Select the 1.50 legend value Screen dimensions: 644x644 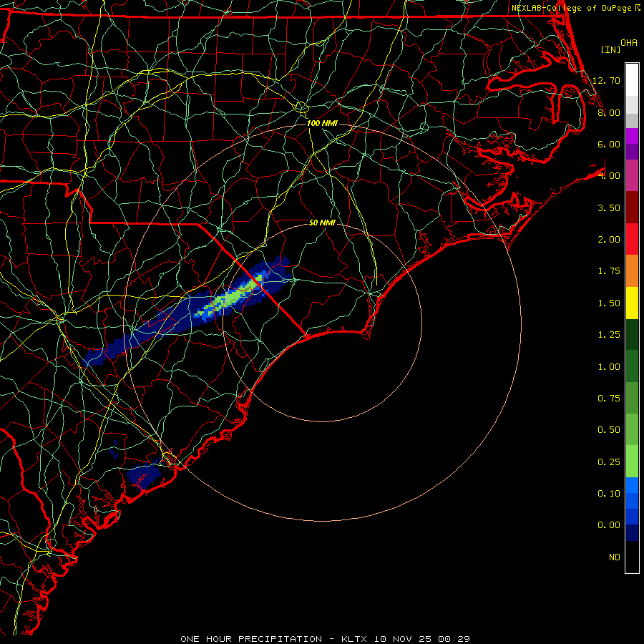click(x=609, y=303)
